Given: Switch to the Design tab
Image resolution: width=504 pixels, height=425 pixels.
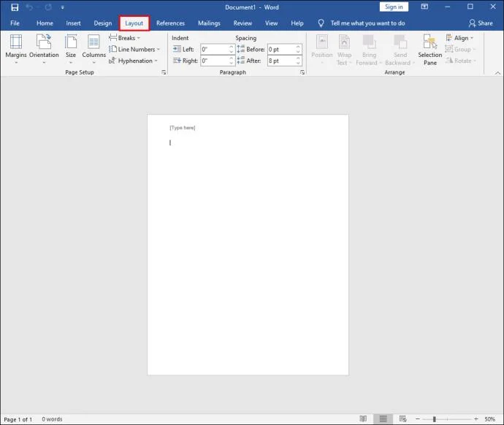Looking at the screenshot, I should click(103, 23).
